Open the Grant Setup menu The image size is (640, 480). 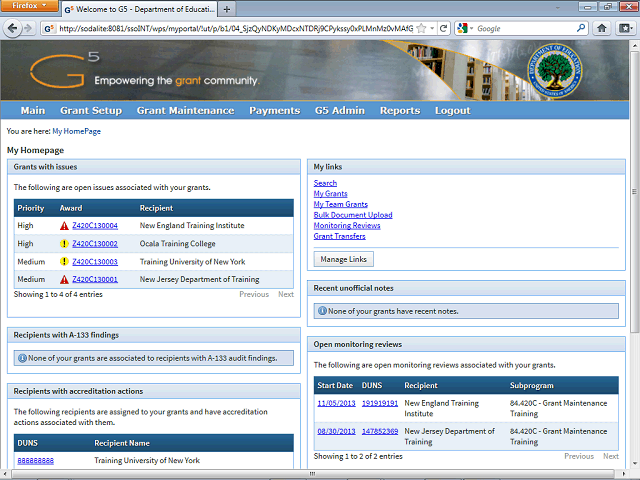[x=91, y=111]
